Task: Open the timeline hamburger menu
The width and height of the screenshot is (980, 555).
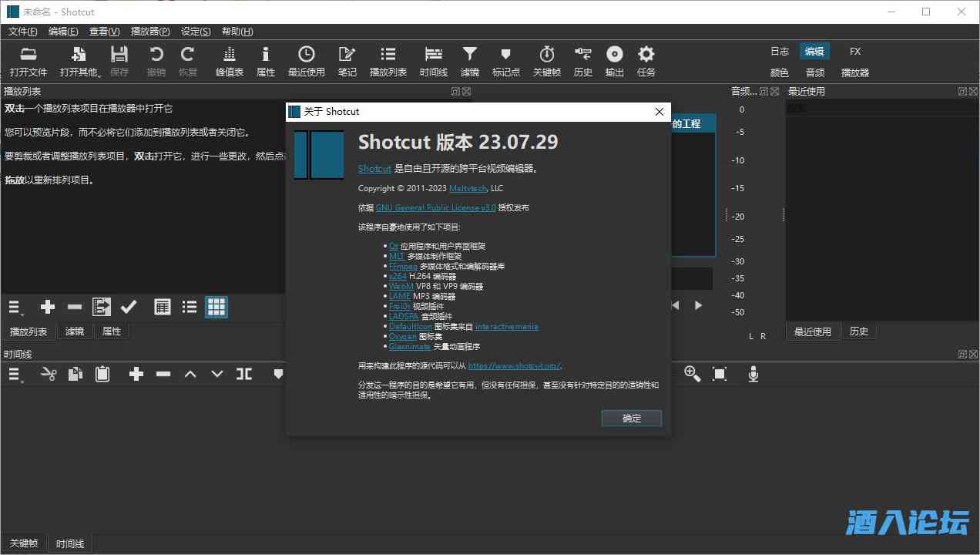Action: 15,374
